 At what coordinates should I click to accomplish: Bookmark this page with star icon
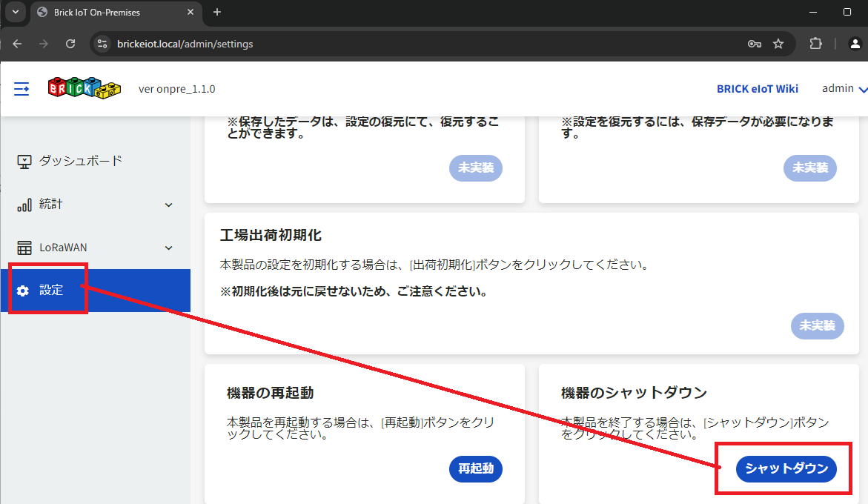click(x=778, y=44)
